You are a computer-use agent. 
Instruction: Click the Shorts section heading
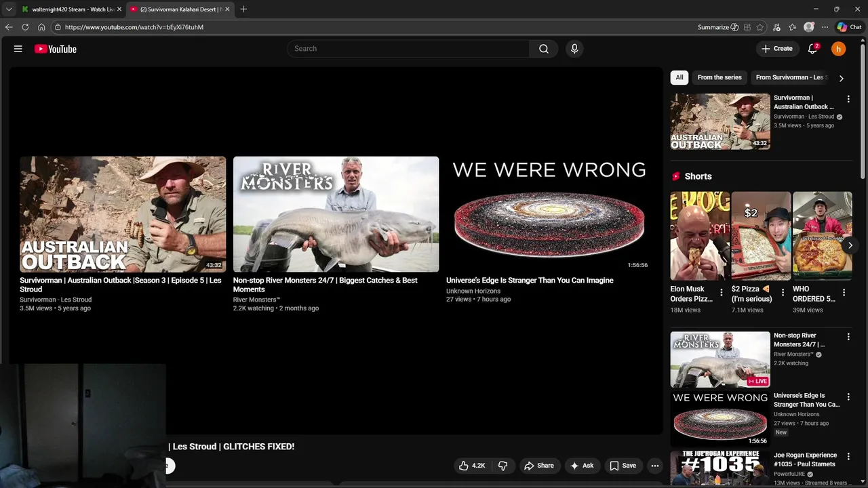click(x=698, y=176)
